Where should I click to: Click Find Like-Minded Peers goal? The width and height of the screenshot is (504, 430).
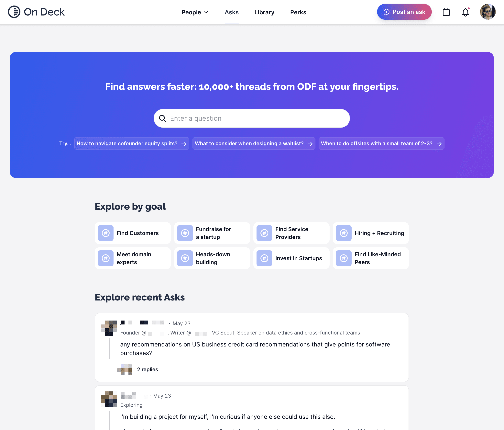click(371, 258)
